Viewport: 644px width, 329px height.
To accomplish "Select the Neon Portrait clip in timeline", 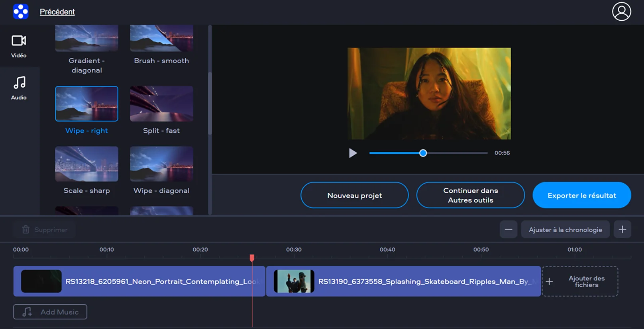I will [x=139, y=281].
